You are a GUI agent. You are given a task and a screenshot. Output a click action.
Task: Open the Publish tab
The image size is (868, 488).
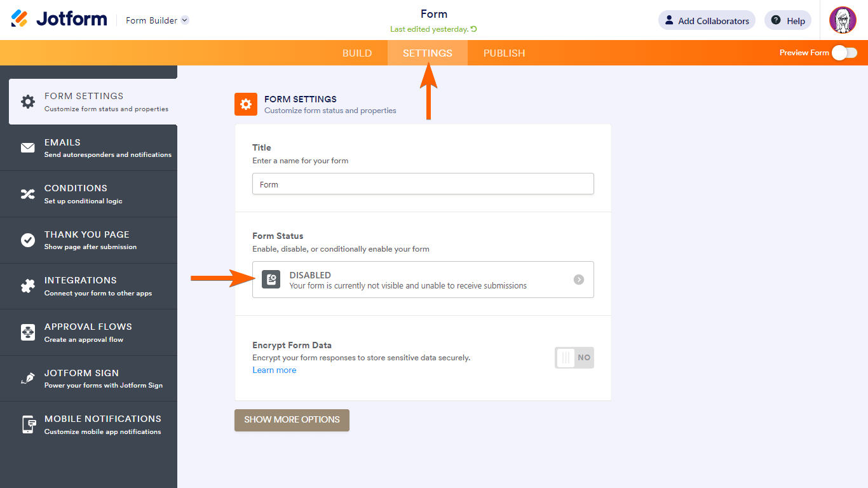coord(504,53)
